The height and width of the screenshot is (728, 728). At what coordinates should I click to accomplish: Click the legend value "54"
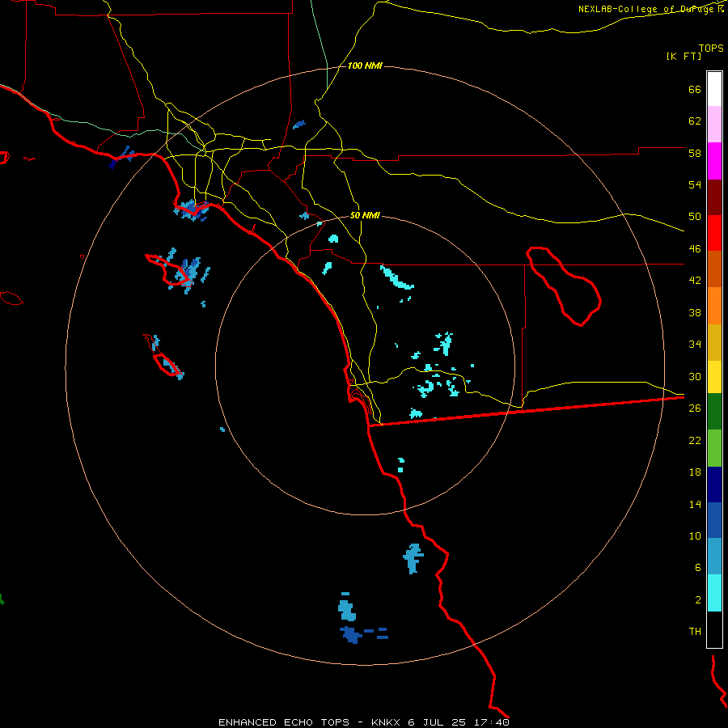pyautogui.click(x=695, y=184)
